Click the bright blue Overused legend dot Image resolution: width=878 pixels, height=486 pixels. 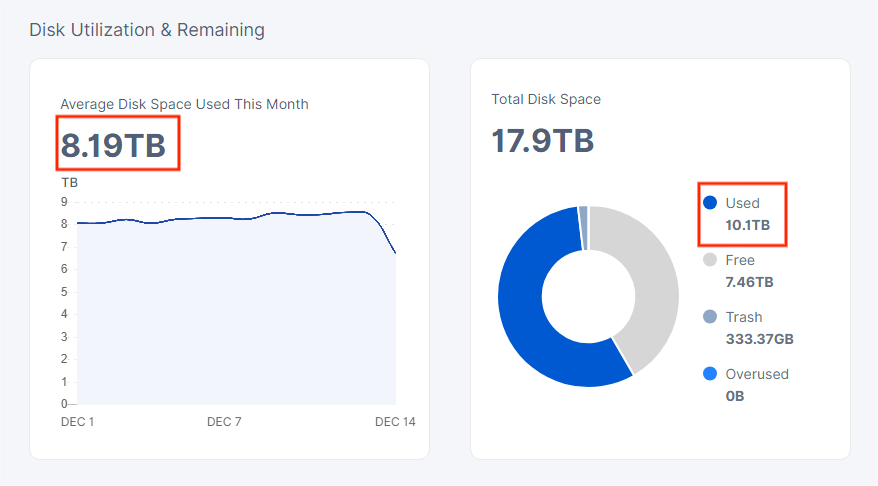[x=710, y=374]
